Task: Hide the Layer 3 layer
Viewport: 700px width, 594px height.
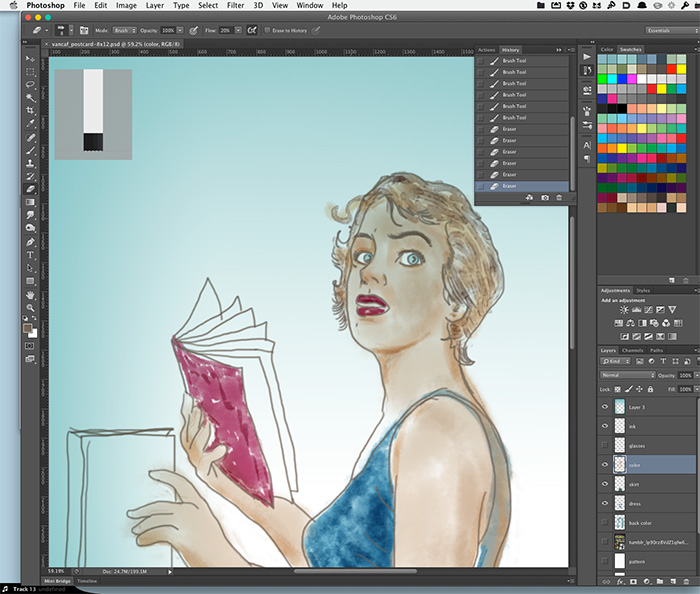Action: pyautogui.click(x=605, y=407)
